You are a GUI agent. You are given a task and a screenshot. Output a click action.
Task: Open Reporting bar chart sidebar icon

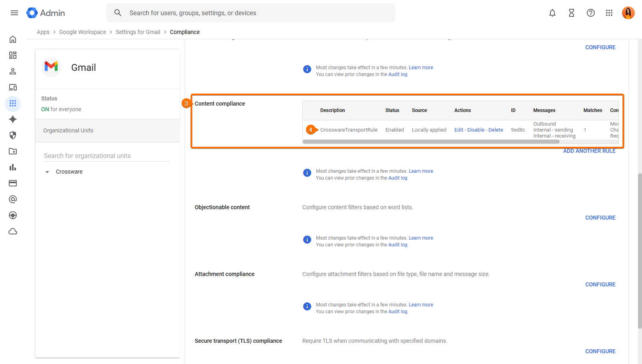pyautogui.click(x=13, y=167)
